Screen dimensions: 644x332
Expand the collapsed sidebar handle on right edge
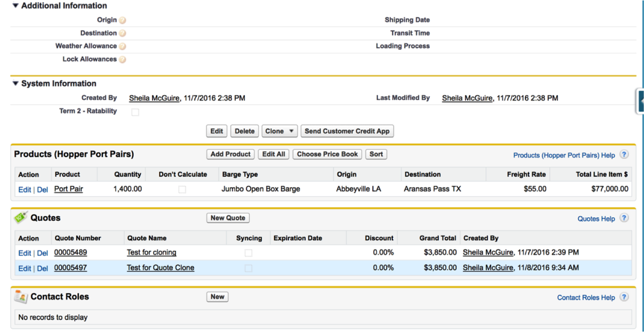coord(641,101)
